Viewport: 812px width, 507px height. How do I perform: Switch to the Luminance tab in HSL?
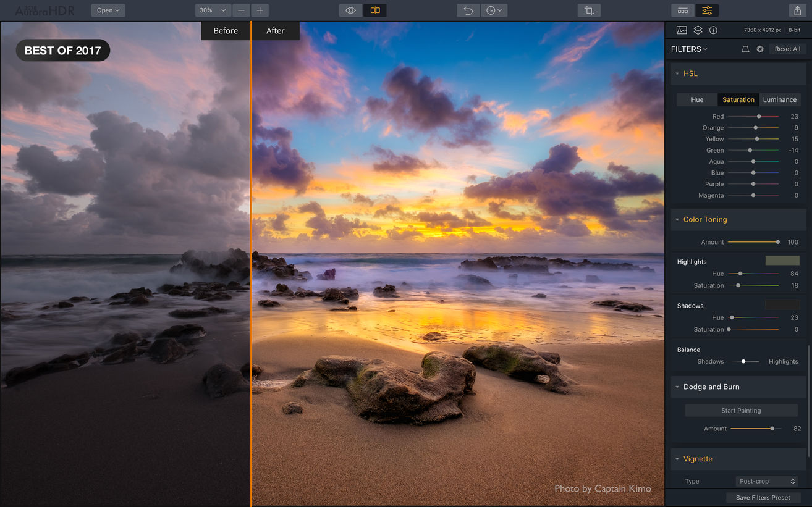(779, 99)
